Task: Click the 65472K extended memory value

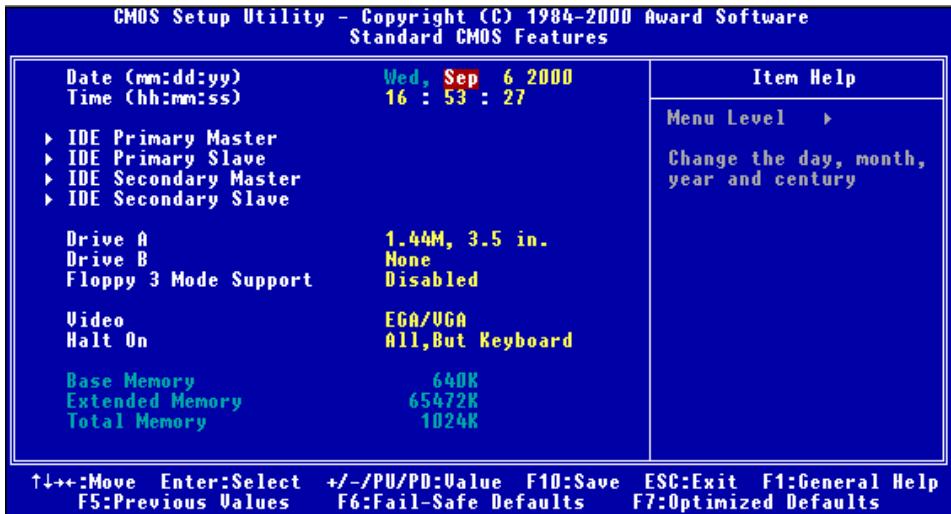Action: [443, 401]
